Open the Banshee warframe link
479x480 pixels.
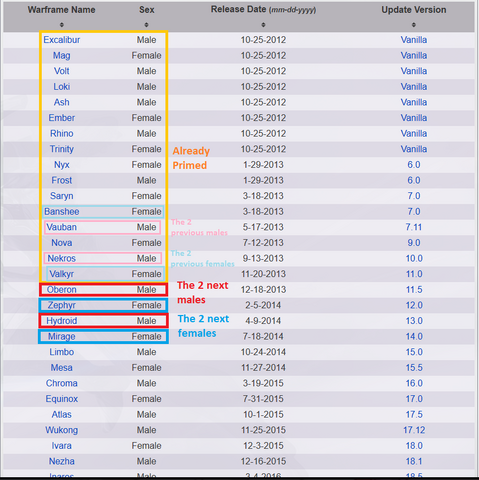62,212
